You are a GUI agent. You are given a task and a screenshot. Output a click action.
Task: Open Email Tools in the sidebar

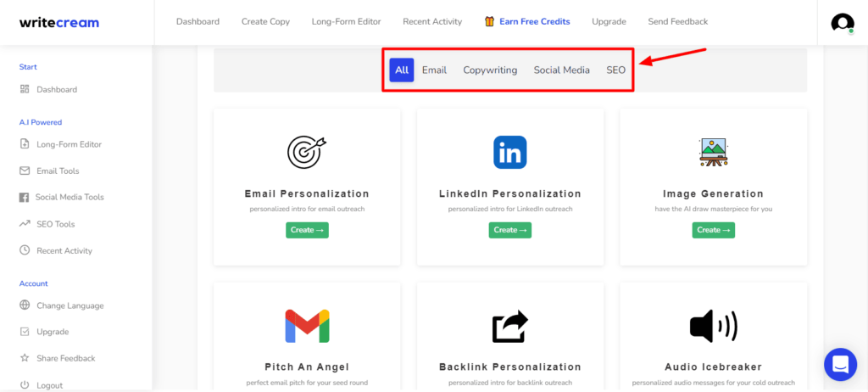click(x=58, y=171)
